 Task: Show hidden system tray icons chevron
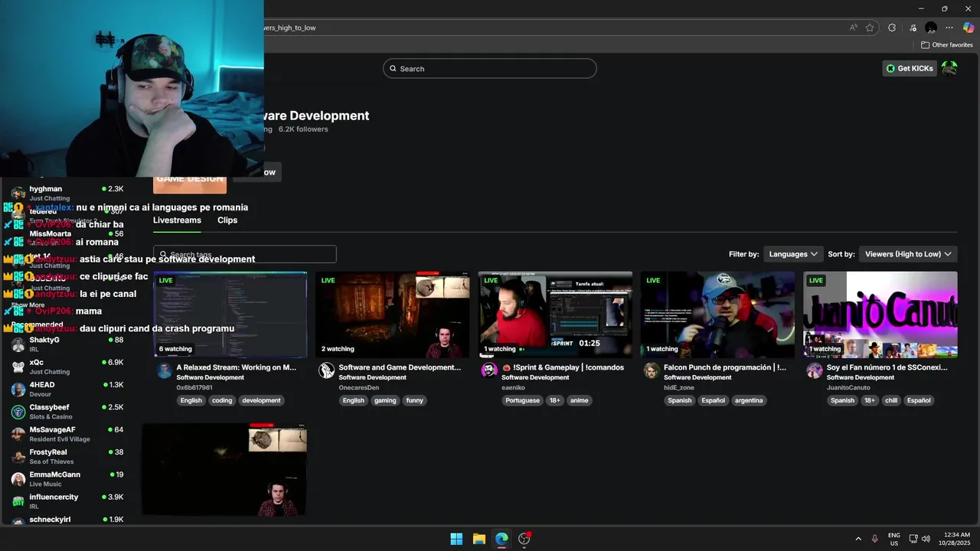pos(858,539)
